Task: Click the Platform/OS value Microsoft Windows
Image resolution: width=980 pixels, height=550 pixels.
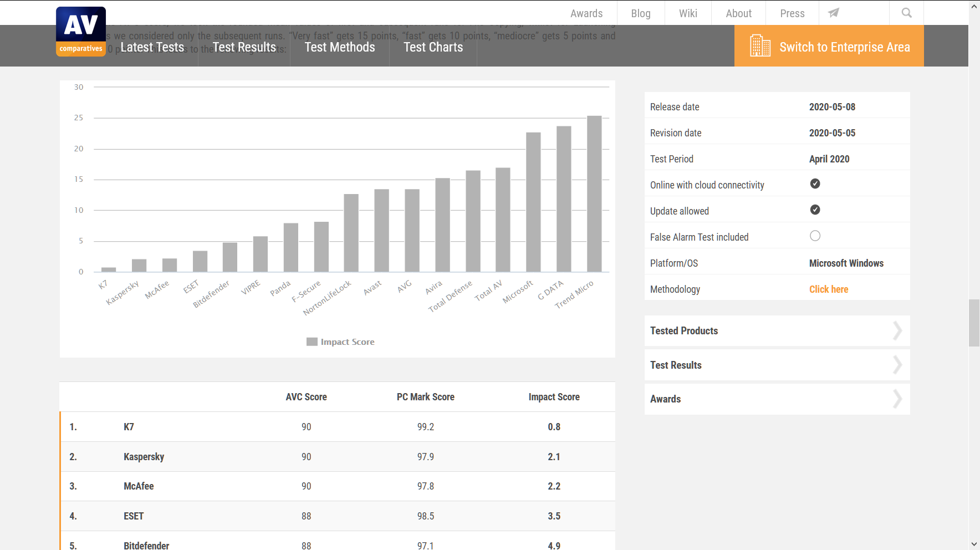Action: 846,263
